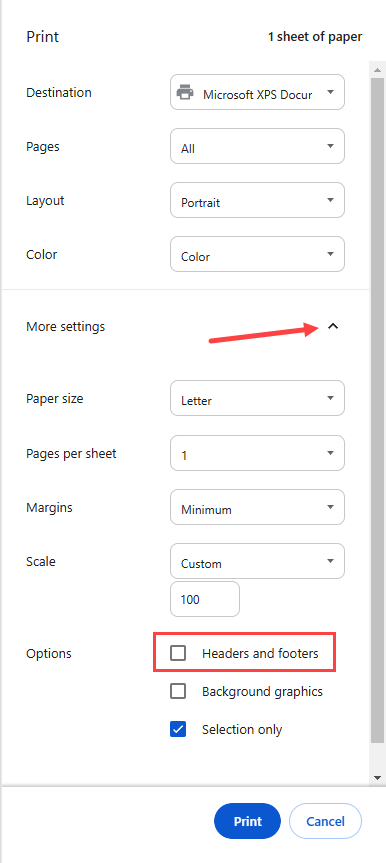Image resolution: width=386 pixels, height=863 pixels.
Task: Uncheck the Selection only checkbox
Action: pyautogui.click(x=178, y=729)
